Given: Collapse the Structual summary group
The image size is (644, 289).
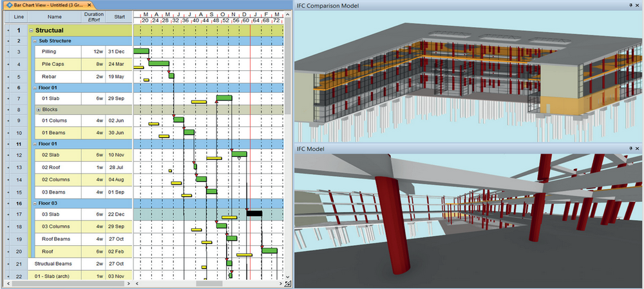Looking at the screenshot, I should click(32, 30).
